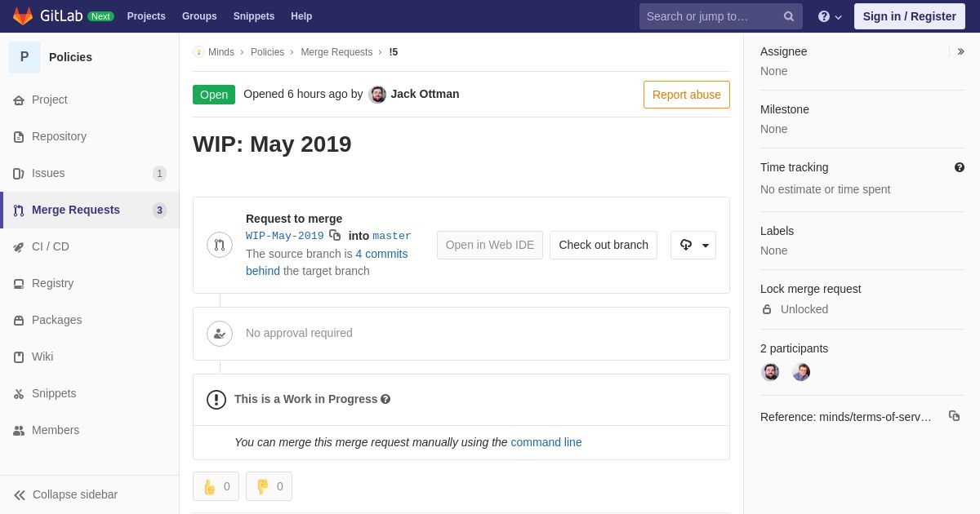Click the Issues count badge 1
Viewport: 980px width, 514px height.
[x=159, y=174]
